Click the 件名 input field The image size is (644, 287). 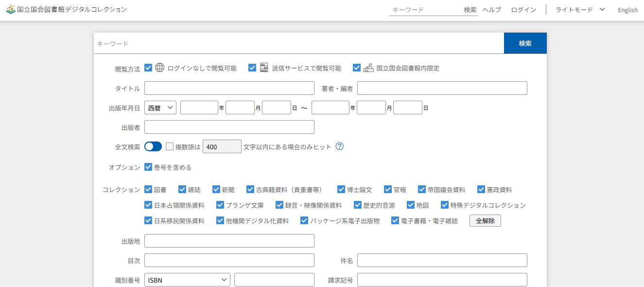point(442,260)
